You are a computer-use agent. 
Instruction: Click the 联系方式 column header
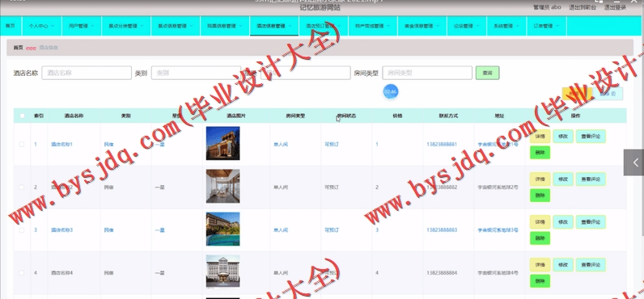[448, 116]
